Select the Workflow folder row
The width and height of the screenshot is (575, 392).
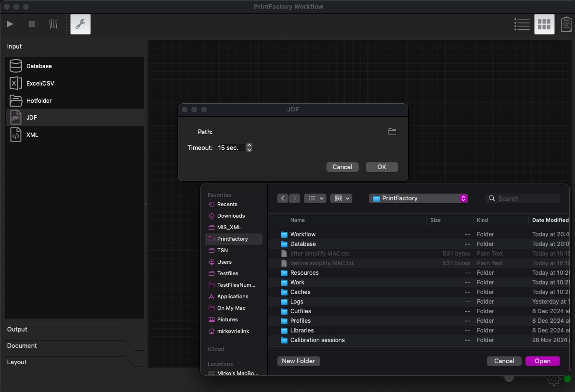(419, 234)
